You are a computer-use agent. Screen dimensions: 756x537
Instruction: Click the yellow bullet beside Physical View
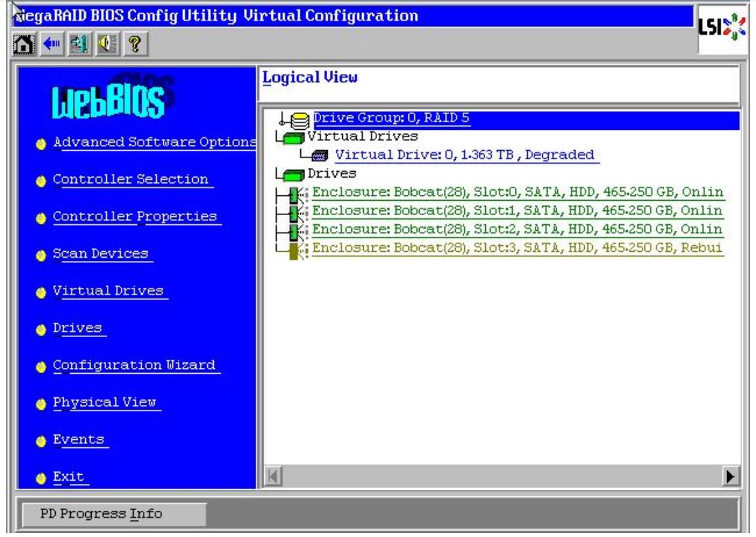click(41, 403)
